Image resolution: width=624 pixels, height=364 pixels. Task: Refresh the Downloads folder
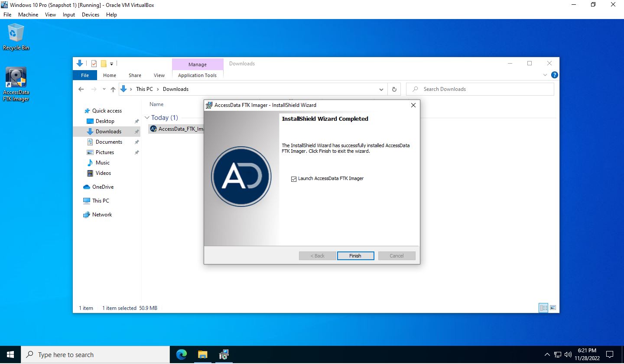click(x=394, y=89)
